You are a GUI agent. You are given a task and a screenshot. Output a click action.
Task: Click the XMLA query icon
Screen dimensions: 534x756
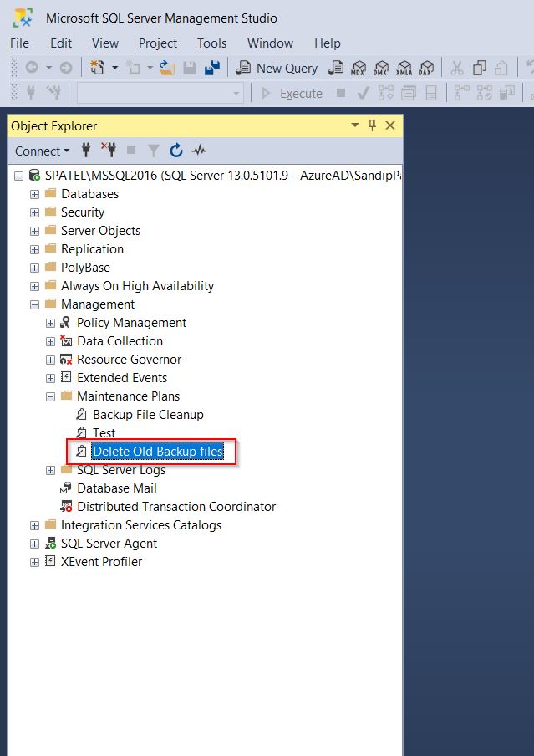pyautogui.click(x=404, y=68)
